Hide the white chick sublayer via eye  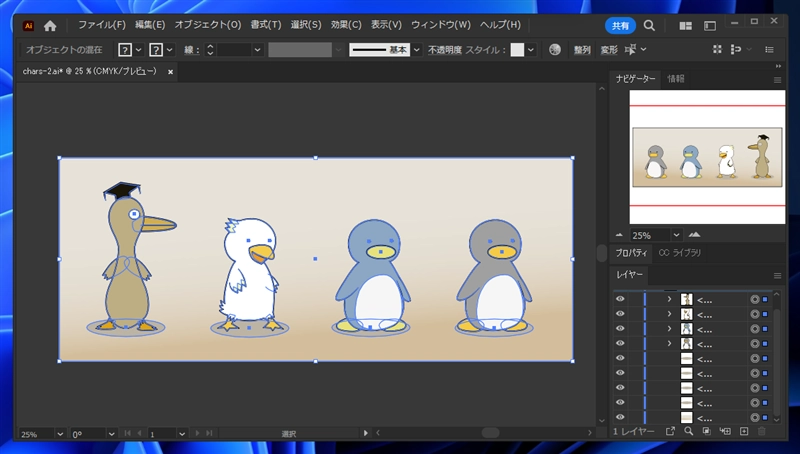coord(620,314)
